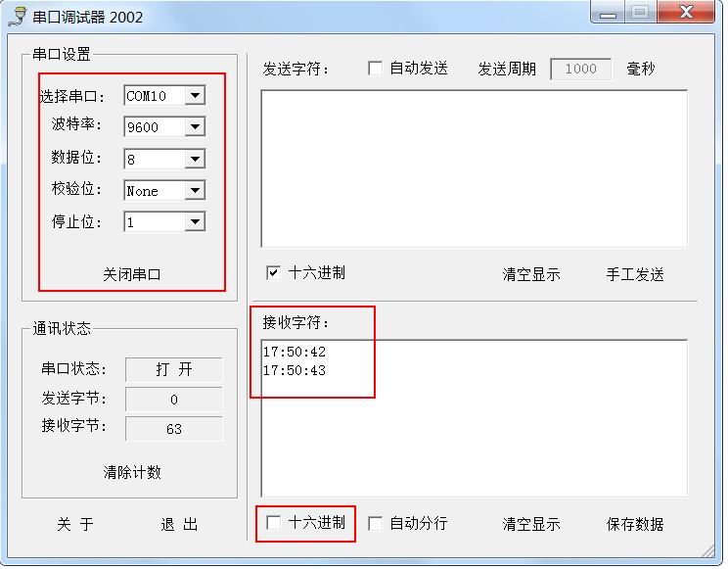Open the parity dropdown showing None
The width and height of the screenshot is (728, 569).
[195, 191]
